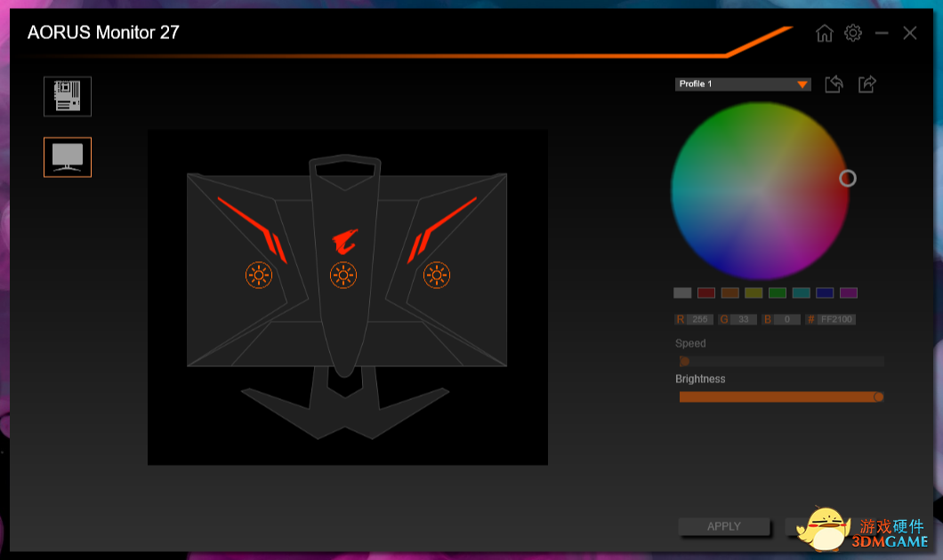Pick the gray preset color swatch
This screenshot has height=560, width=943.
tap(682, 293)
